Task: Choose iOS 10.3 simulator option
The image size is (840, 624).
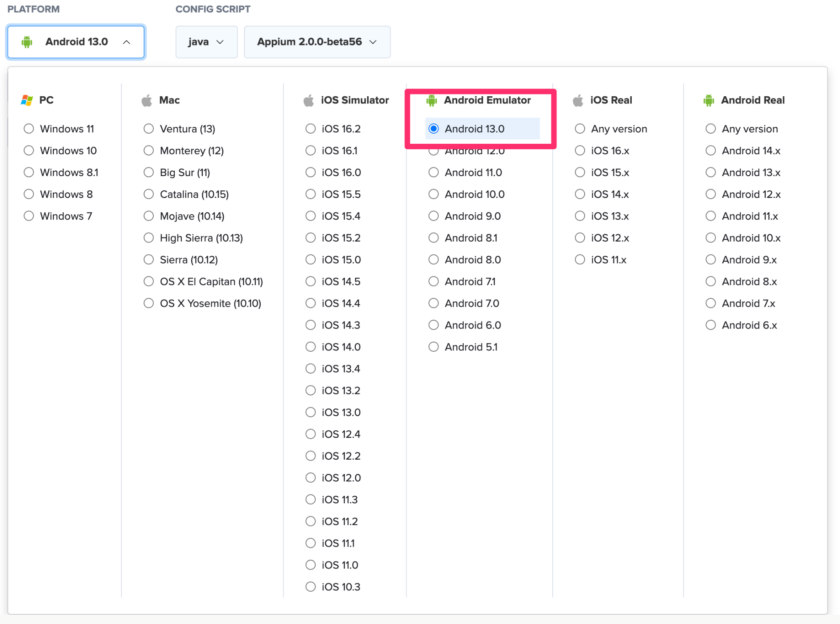Action: 333,587
